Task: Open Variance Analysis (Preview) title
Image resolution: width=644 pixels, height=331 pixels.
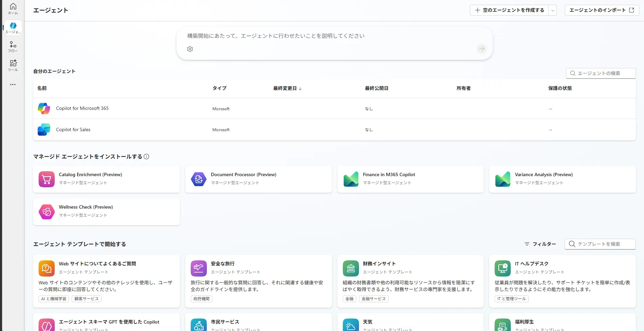Action: (x=544, y=174)
